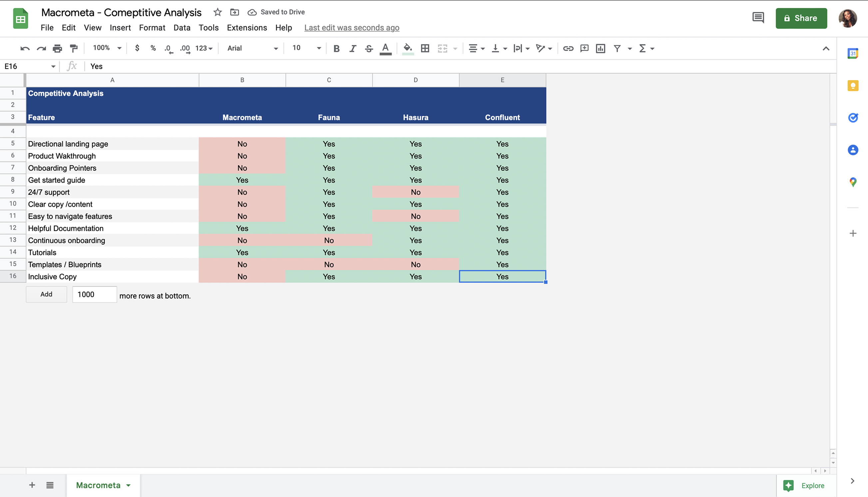Click the Merge cells icon
Screen dimensions: 868x497
442,49
